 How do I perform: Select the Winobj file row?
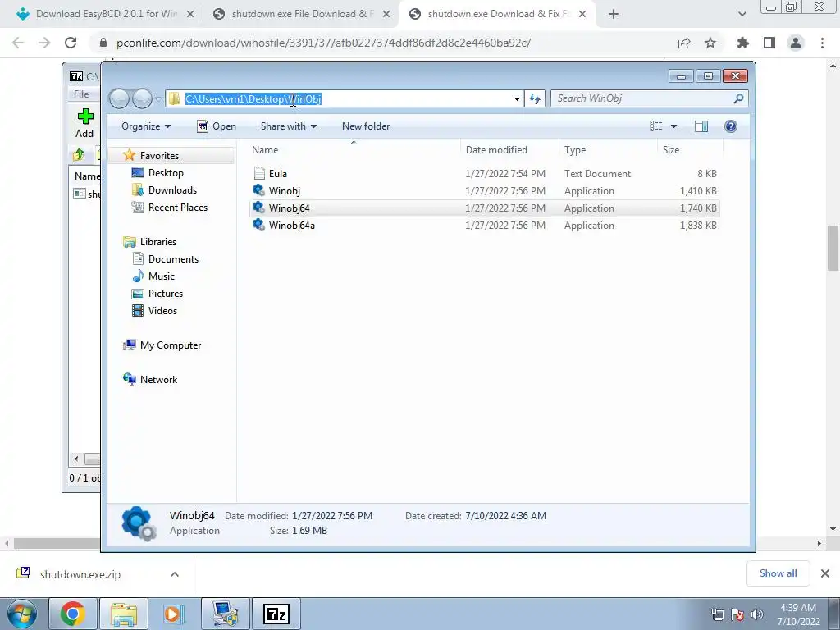484,190
